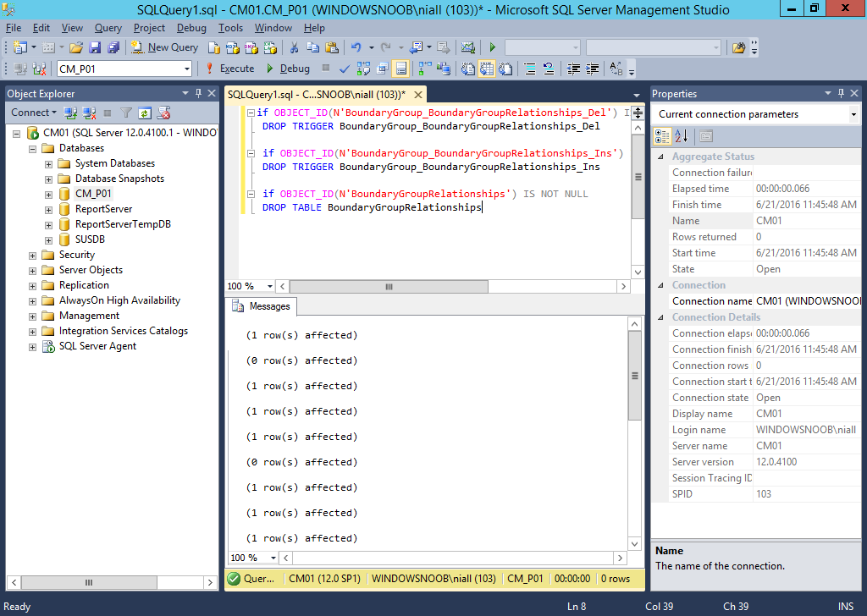The width and height of the screenshot is (867, 616).
Task: Click the Include Actual Execution Plan icon
Action: pyautogui.click(x=425, y=69)
